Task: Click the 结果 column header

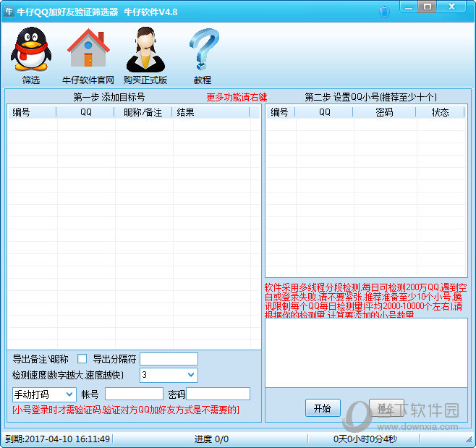Action: click(x=211, y=112)
